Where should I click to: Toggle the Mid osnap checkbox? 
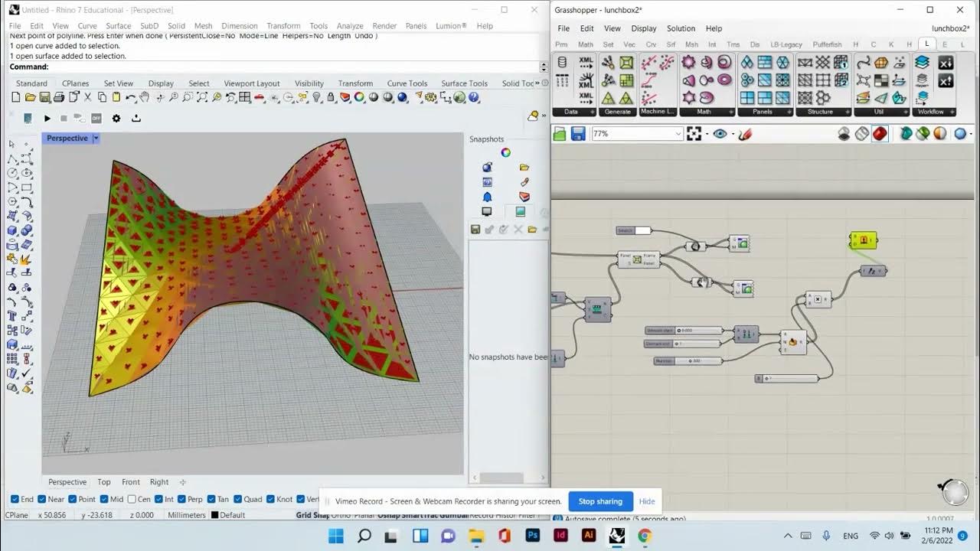(x=103, y=500)
